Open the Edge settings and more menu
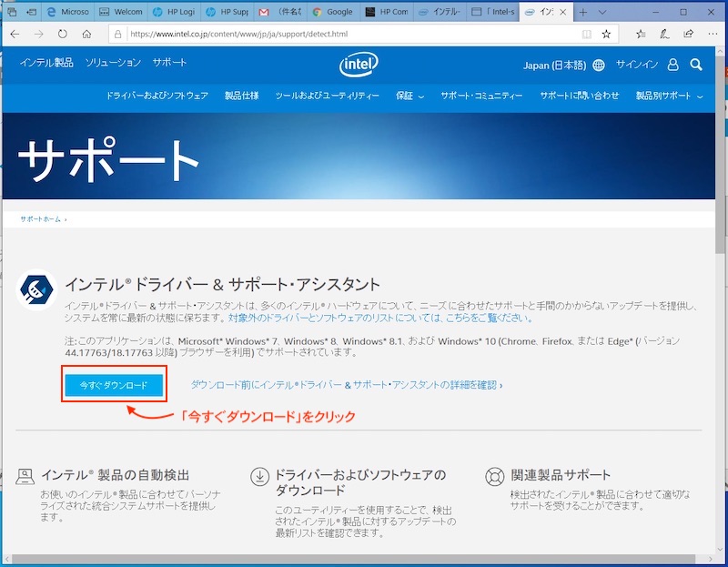The height and width of the screenshot is (567, 728). 713,34
